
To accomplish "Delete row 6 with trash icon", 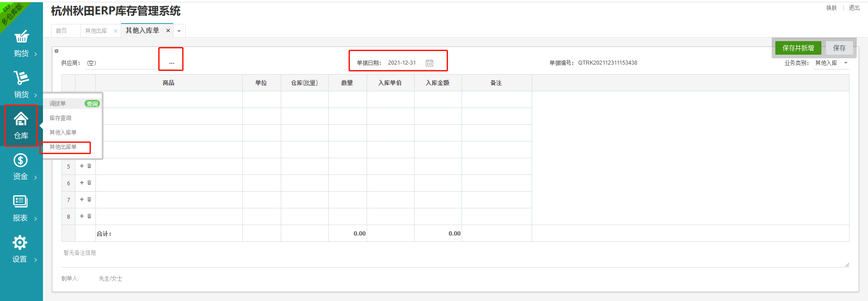I will pos(89,183).
